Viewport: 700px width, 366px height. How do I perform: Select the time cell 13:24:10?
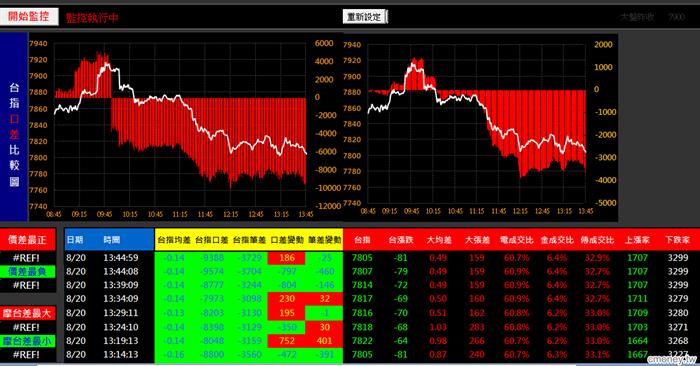point(121,327)
